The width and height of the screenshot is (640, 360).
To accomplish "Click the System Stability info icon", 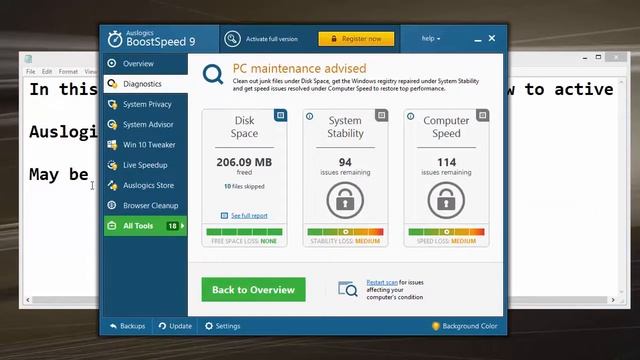I will click(x=309, y=116).
